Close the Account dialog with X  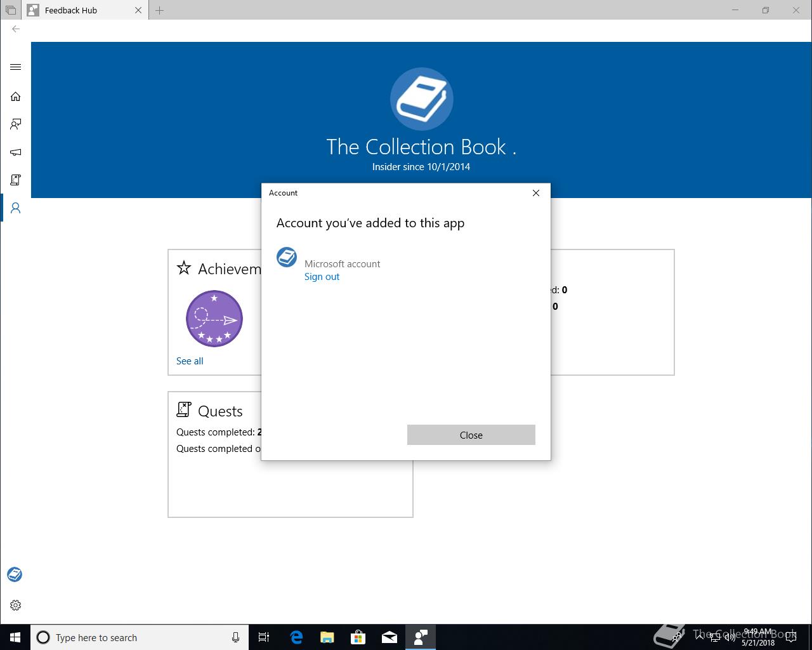click(536, 193)
